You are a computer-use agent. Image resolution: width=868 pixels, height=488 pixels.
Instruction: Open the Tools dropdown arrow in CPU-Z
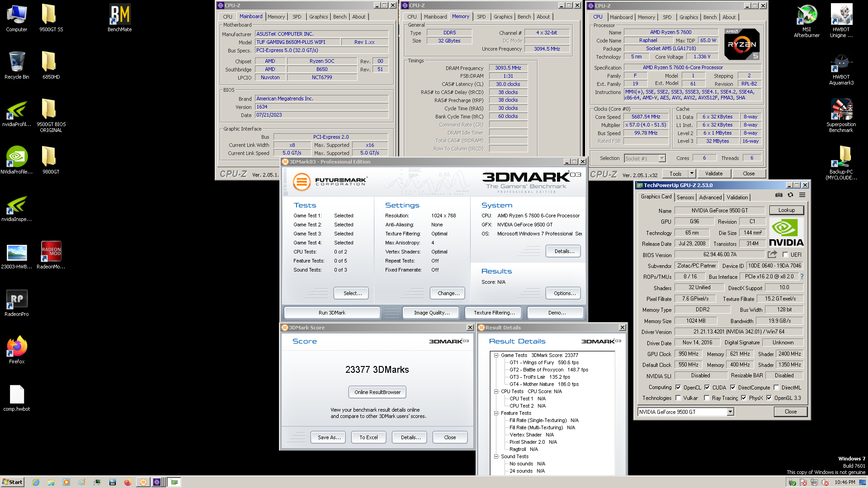(691, 174)
